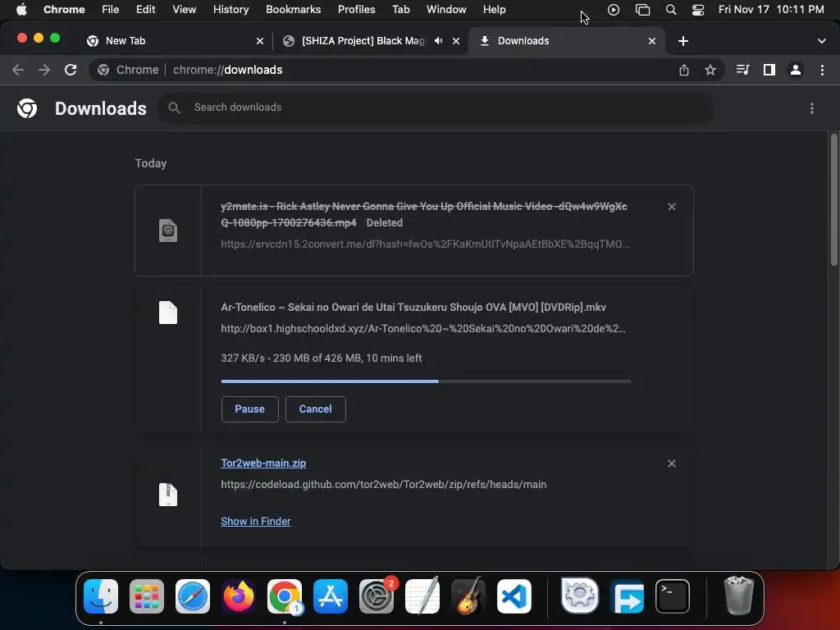Open the Apple menu
The image size is (840, 630).
(x=21, y=9)
